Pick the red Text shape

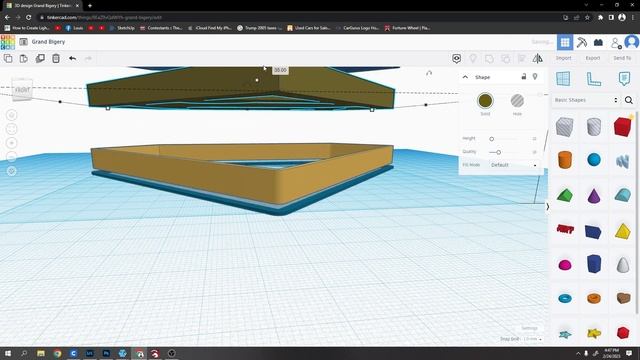565,229
